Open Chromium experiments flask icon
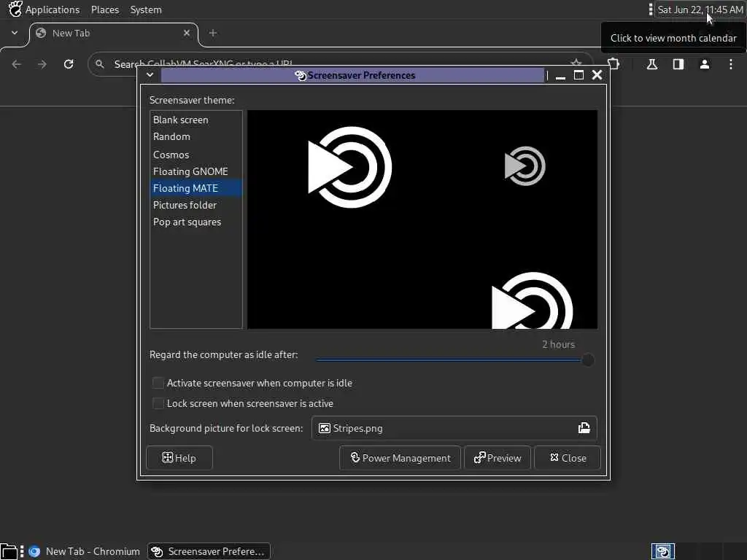 652,64
